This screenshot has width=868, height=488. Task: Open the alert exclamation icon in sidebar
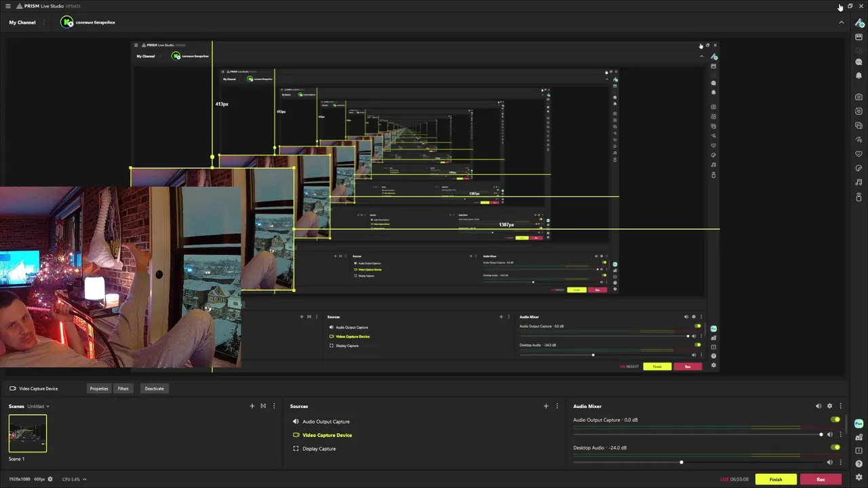coord(859,451)
